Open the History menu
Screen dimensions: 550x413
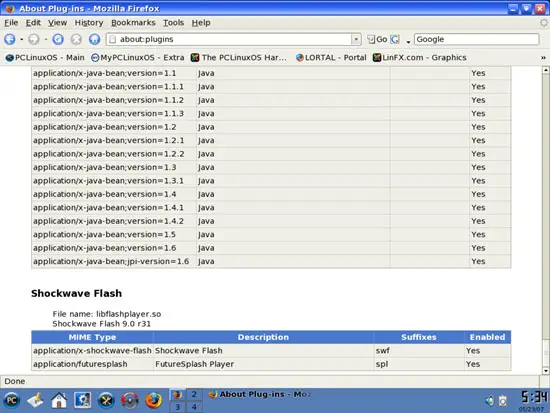(x=89, y=23)
